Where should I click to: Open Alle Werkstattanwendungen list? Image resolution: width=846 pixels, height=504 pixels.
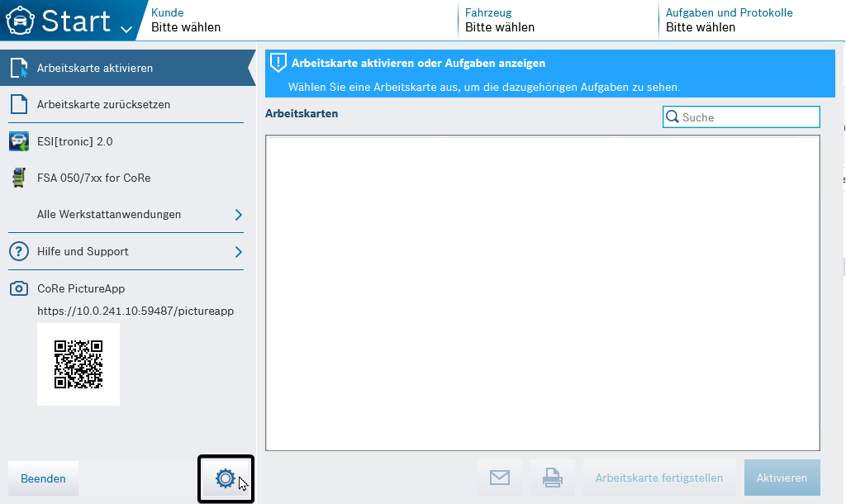tap(126, 214)
